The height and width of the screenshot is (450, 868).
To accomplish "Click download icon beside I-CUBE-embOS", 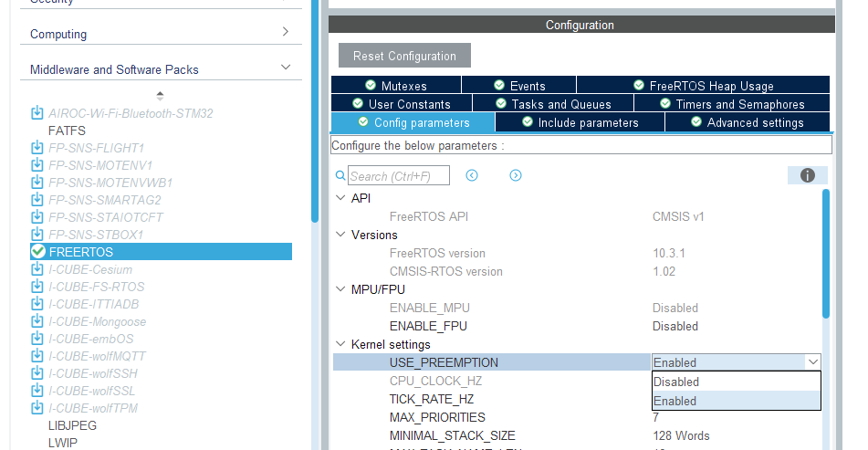I will pos(37,339).
